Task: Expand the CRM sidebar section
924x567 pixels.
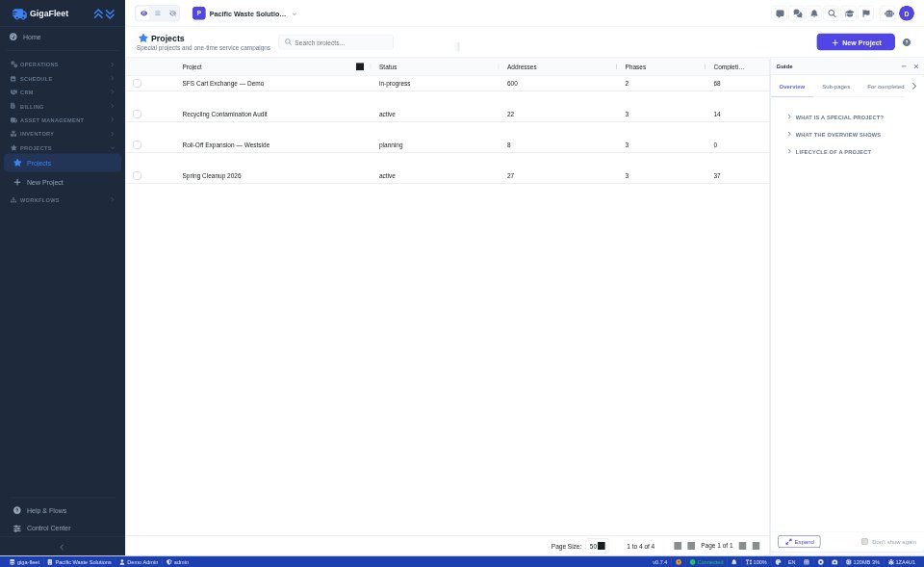Action: click(x=63, y=92)
